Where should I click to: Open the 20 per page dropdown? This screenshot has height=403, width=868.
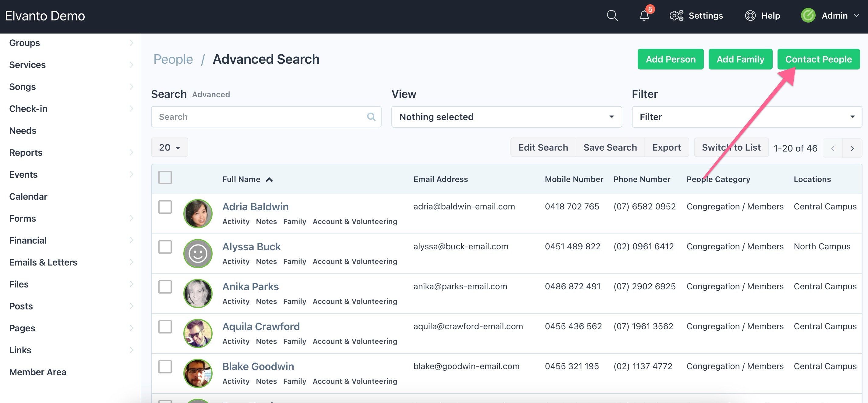coord(170,147)
